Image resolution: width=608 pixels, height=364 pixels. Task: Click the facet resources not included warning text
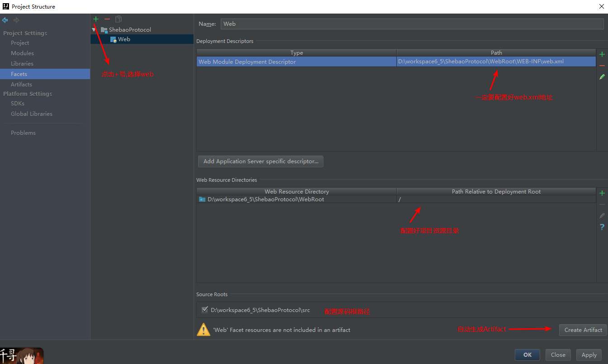click(281, 330)
